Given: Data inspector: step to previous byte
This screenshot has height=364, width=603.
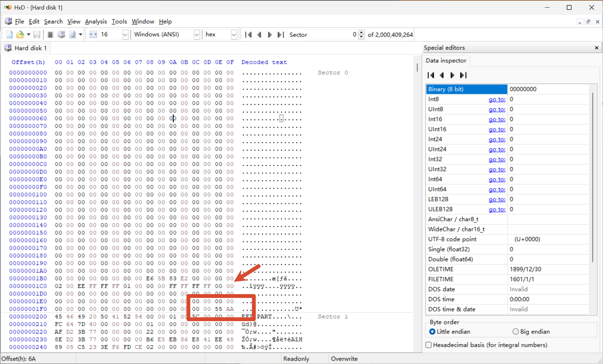Looking at the screenshot, I should [x=442, y=75].
